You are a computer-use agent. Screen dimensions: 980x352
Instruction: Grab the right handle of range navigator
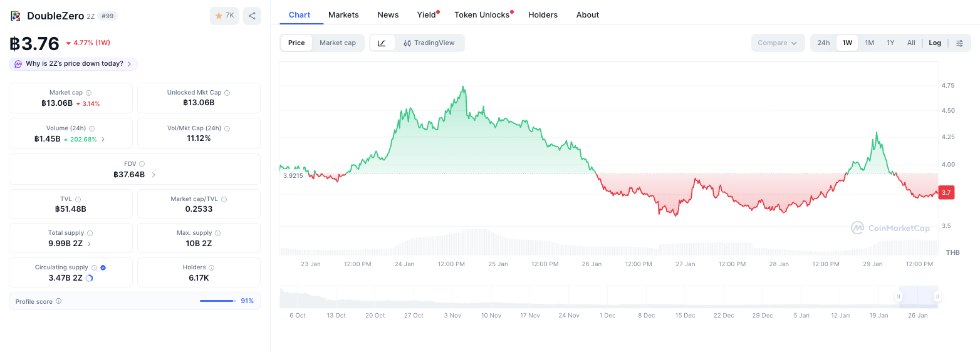coord(937,297)
